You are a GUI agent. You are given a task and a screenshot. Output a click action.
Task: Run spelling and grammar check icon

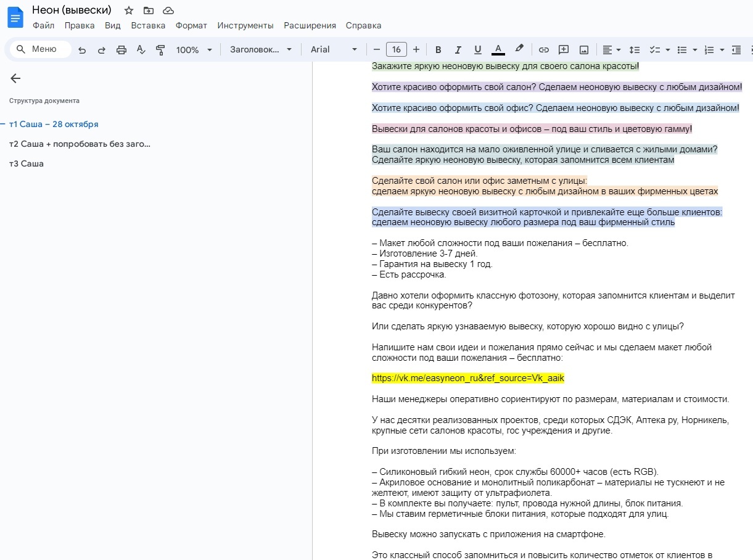click(x=141, y=50)
